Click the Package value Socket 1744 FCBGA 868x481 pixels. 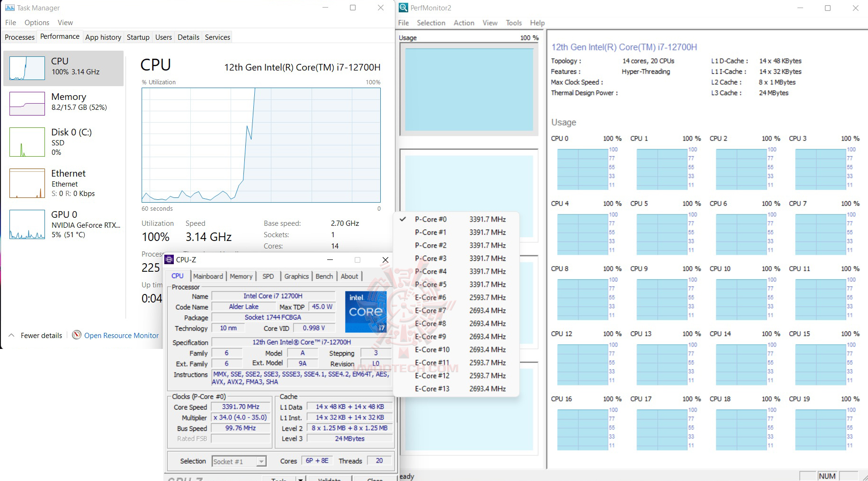point(273,317)
